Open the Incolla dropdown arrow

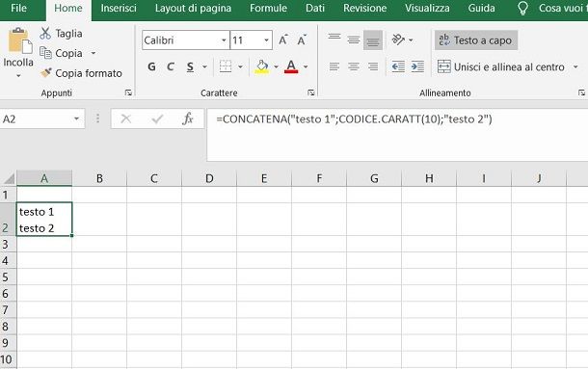coord(18,76)
